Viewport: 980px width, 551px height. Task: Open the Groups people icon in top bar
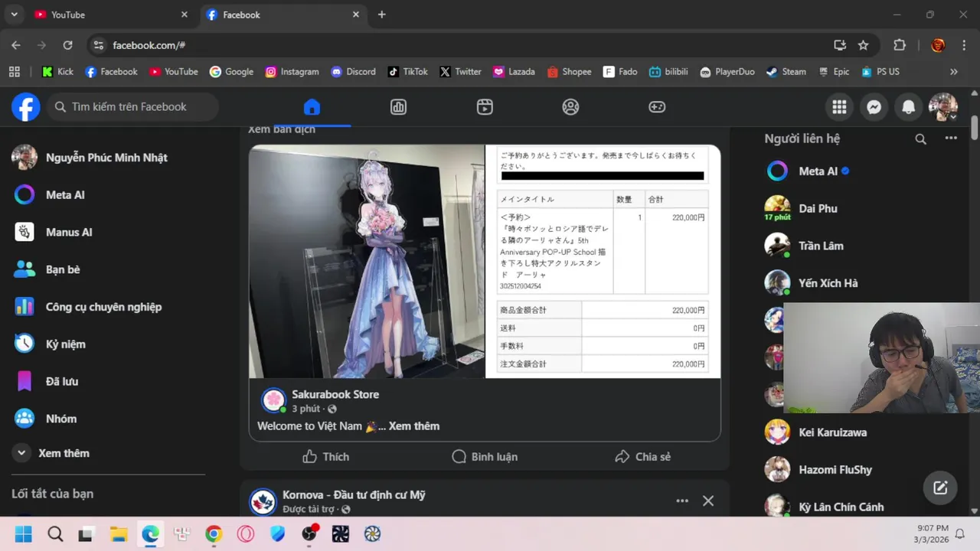(570, 107)
